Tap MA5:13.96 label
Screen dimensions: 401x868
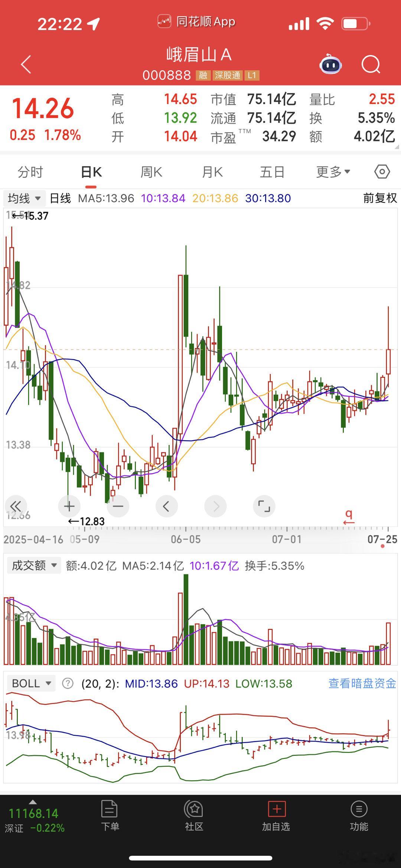tap(106, 198)
